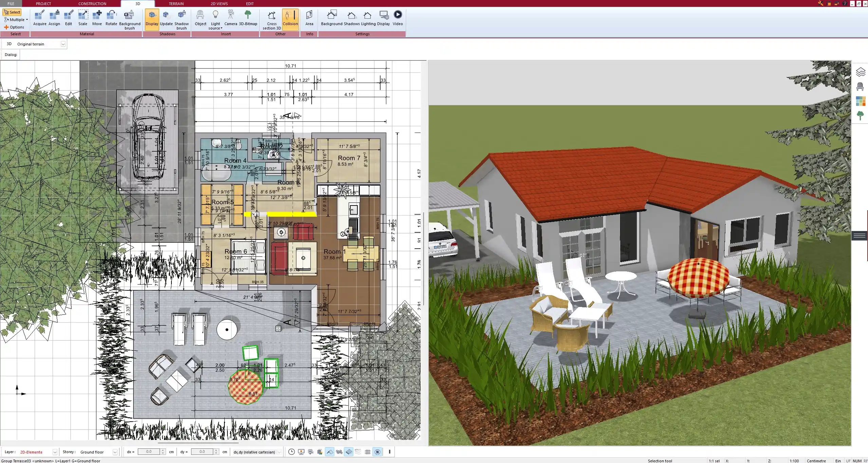
Task: Select the Rotate material tool
Action: point(111,18)
